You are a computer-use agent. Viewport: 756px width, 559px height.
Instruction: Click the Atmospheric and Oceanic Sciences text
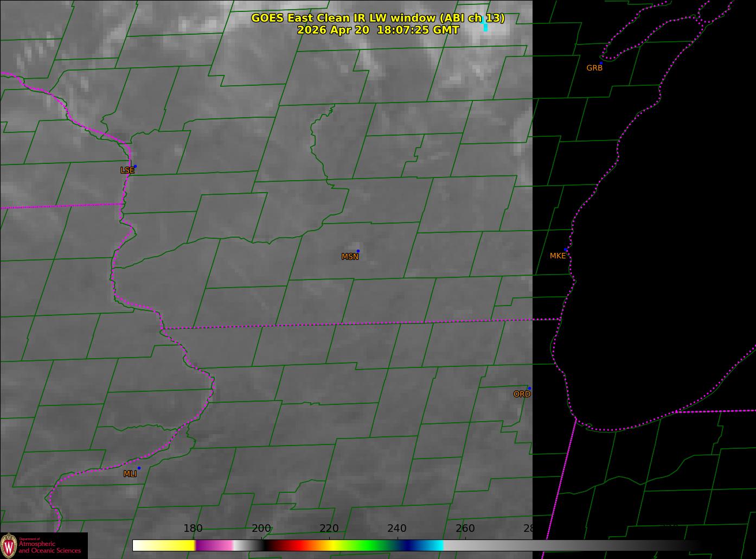[50, 547]
